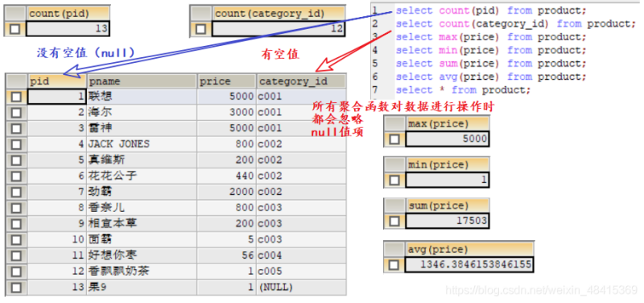Sort by the category_id column header

(301, 81)
